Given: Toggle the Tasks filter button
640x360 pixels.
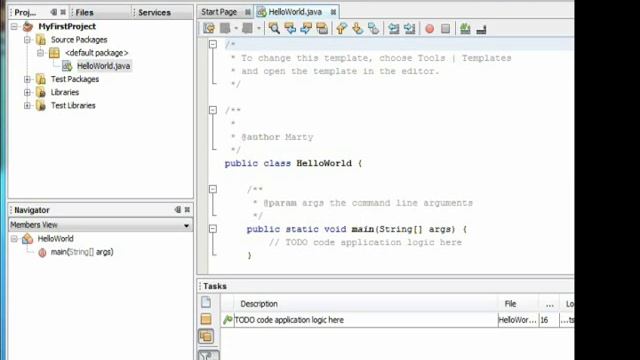Looking at the screenshot, I should [x=209, y=355].
